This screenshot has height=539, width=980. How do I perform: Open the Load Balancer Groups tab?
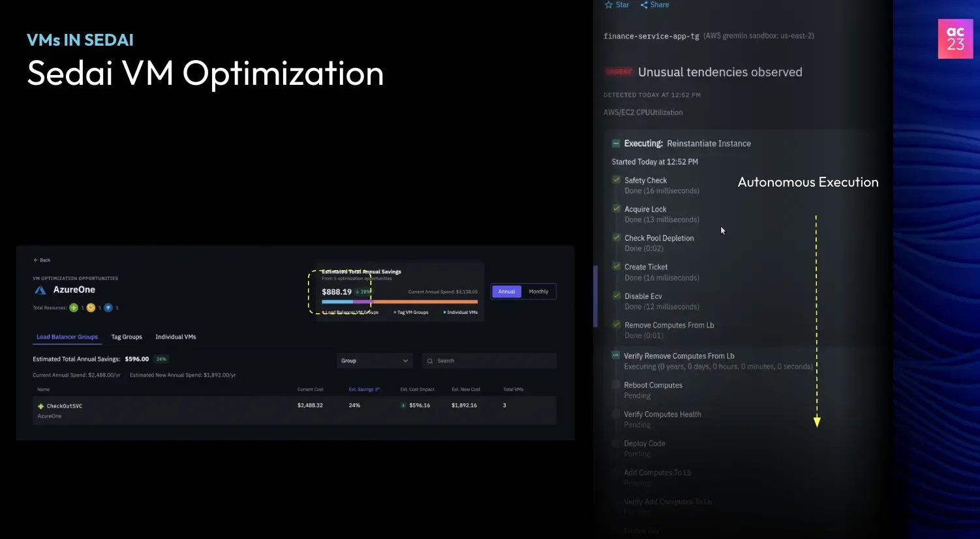(x=67, y=337)
